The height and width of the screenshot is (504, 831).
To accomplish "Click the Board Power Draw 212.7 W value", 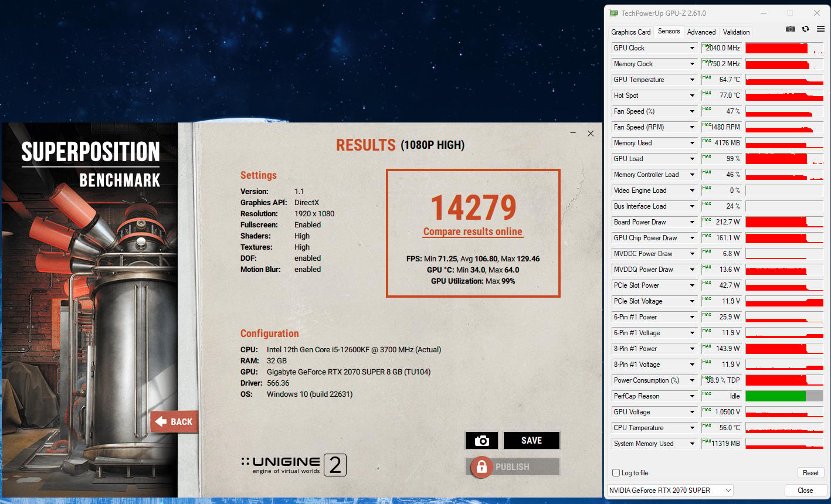I will click(722, 222).
